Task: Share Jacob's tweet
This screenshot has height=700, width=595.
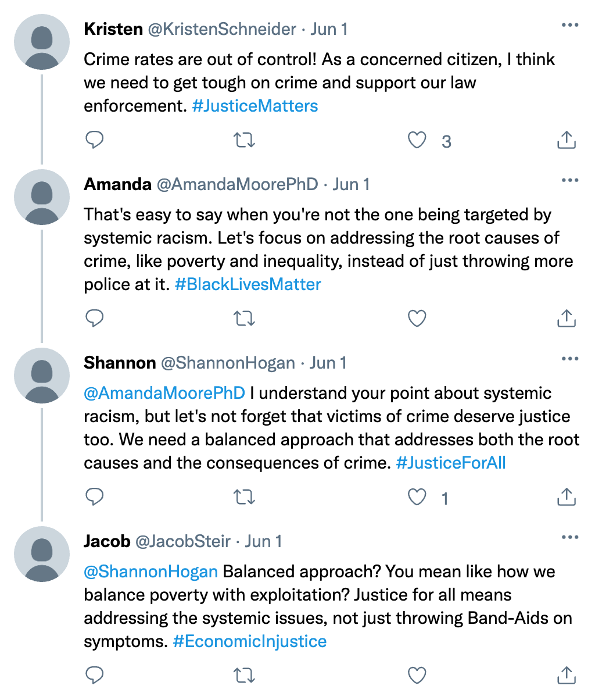Action: click(566, 675)
